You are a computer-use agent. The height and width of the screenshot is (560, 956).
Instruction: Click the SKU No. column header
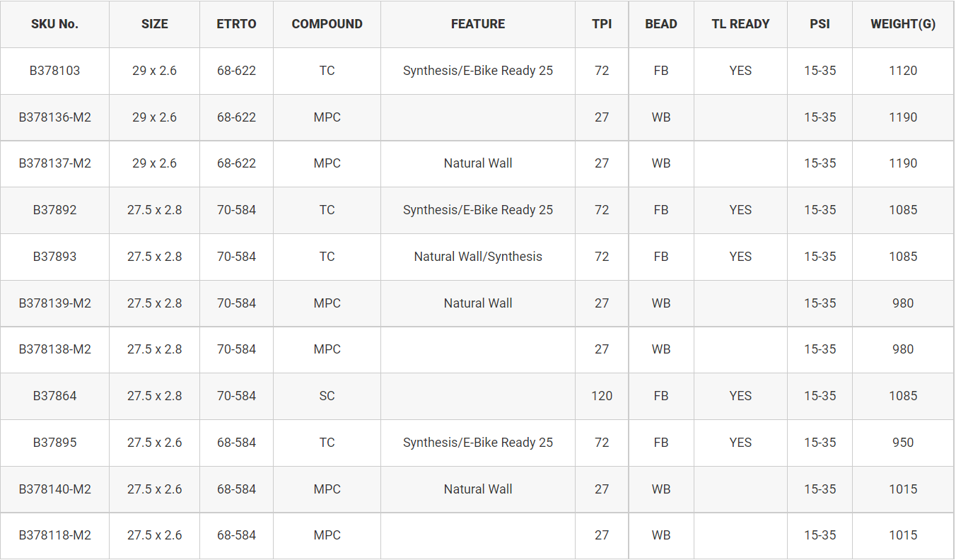pyautogui.click(x=54, y=24)
